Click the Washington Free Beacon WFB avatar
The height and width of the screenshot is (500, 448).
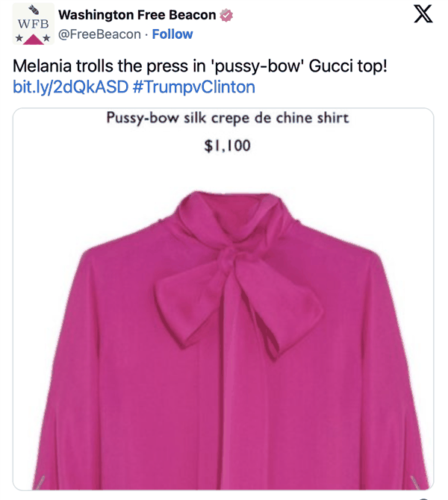point(34,25)
